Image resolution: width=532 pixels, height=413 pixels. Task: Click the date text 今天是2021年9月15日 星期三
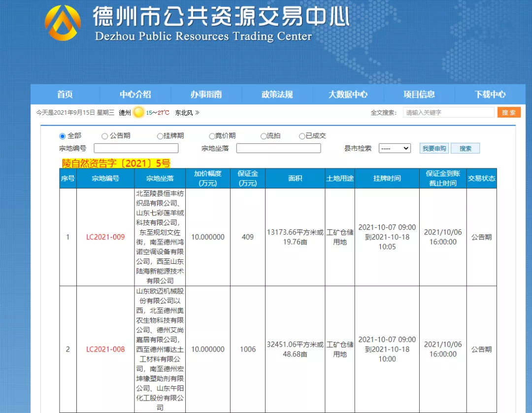(x=75, y=113)
